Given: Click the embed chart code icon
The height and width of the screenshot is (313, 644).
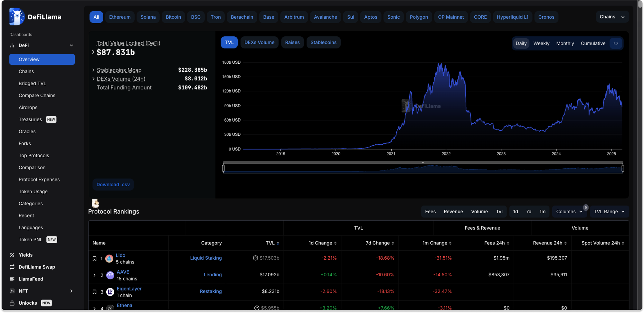Looking at the screenshot, I should [616, 43].
